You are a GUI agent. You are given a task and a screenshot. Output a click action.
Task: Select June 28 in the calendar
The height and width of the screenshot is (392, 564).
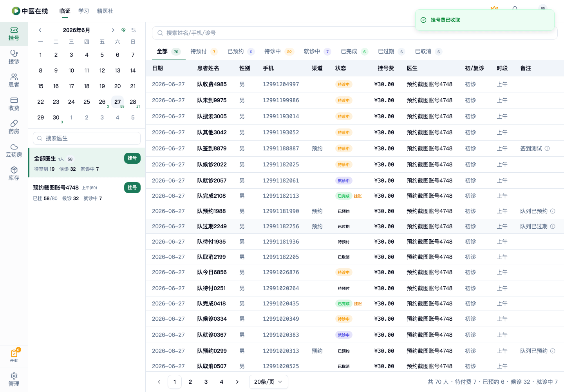(x=133, y=102)
